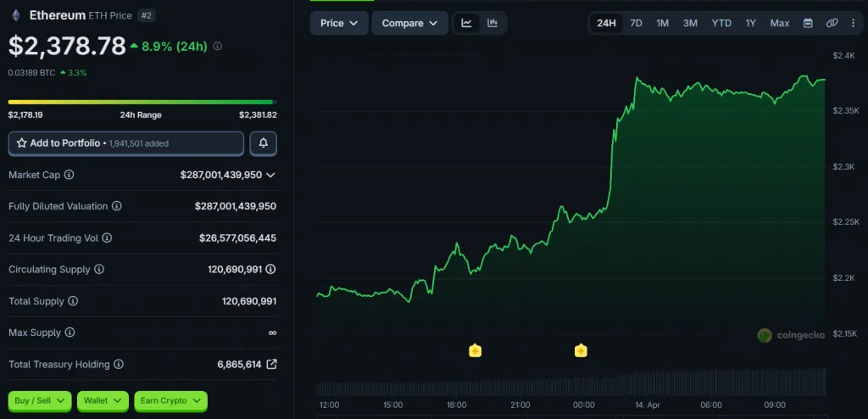Screen dimensions: 868x419
Task: Click the star Add to Portfolio button
Action: (125, 143)
